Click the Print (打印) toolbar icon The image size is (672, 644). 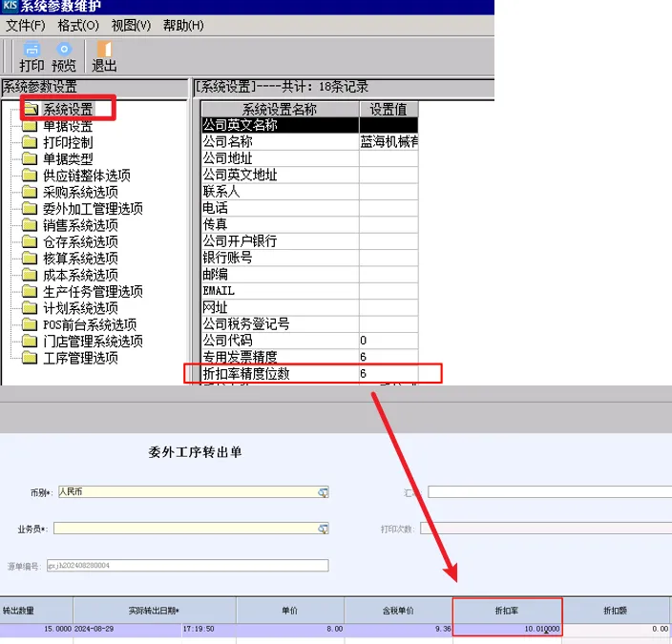(31, 56)
